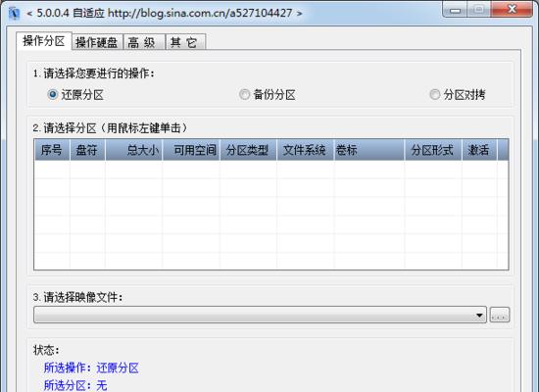539x392 pixels.
Task: Click the 分区形式 column header
Action: 433,150
